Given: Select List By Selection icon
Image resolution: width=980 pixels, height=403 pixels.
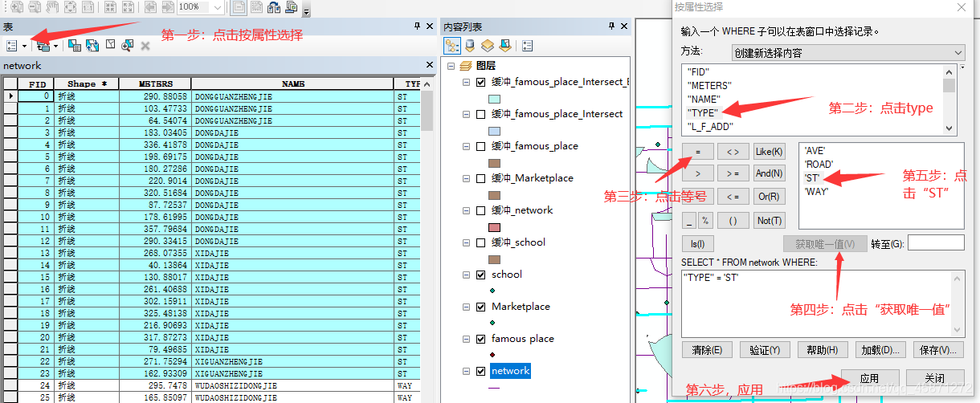Looking at the screenshot, I should pyautogui.click(x=505, y=46).
